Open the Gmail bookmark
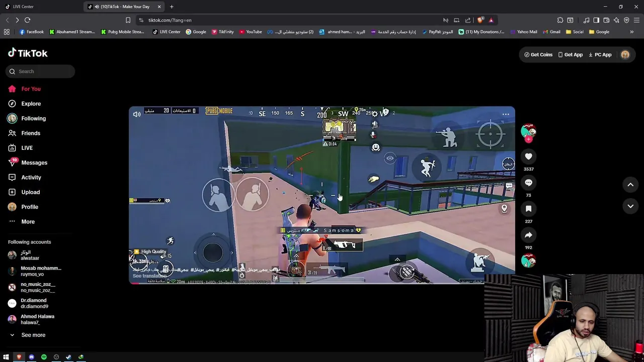644x362 pixels. [x=551, y=32]
